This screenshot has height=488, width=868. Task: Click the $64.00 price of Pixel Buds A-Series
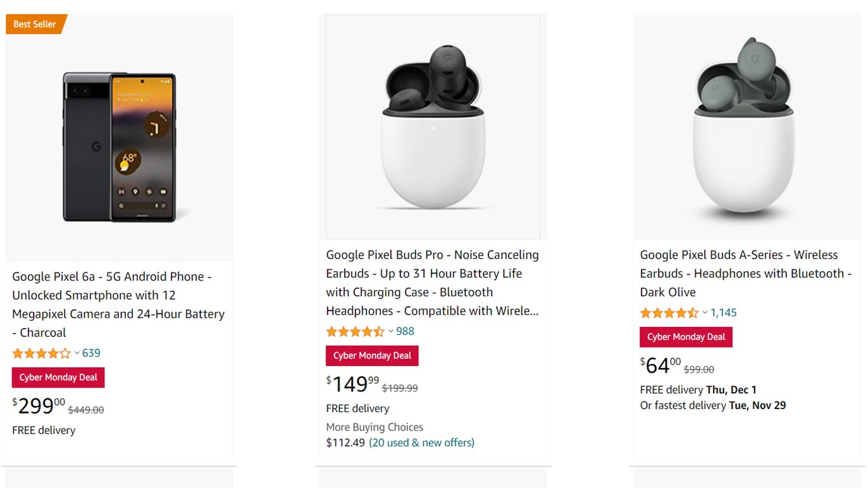pos(660,365)
